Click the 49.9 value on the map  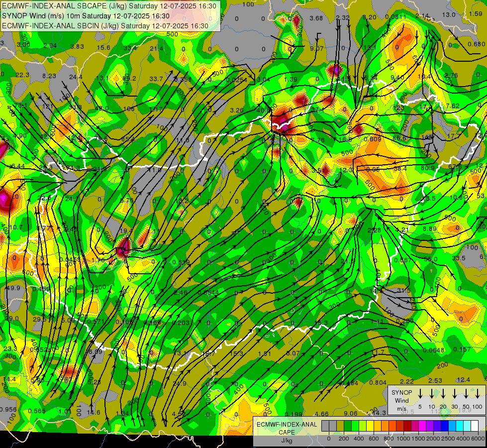[x=13, y=288]
